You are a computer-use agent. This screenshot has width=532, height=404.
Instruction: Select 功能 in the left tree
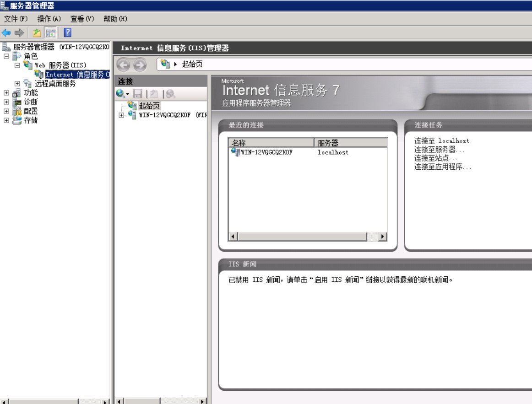coord(31,93)
